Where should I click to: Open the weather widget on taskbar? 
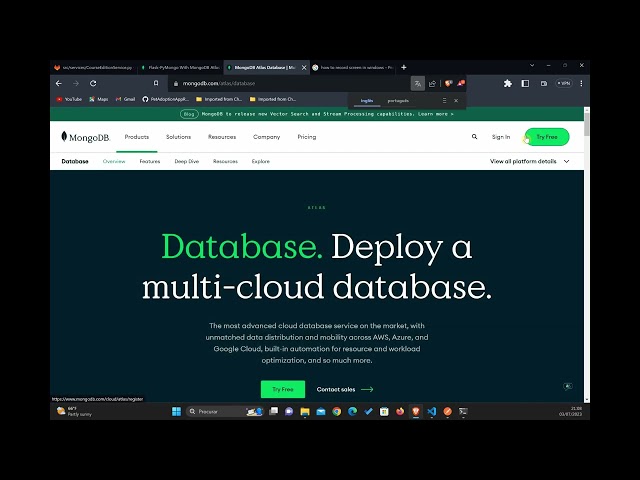click(x=74, y=411)
